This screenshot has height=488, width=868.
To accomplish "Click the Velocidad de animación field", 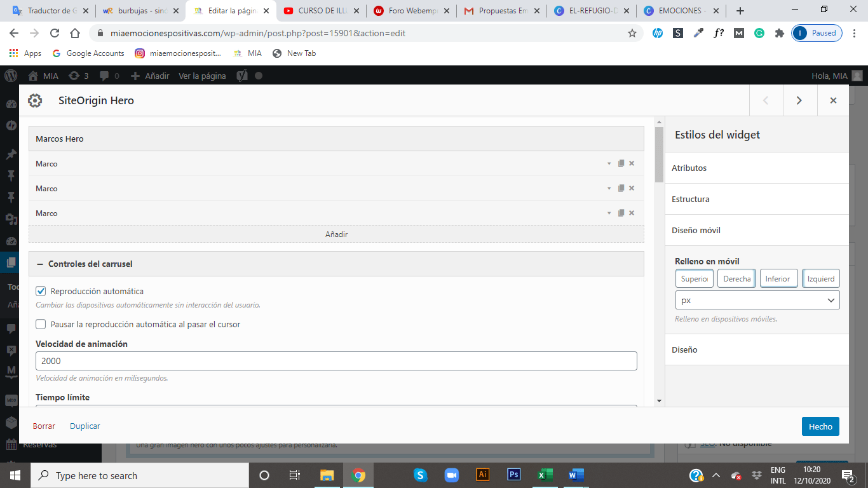I will 336,361.
